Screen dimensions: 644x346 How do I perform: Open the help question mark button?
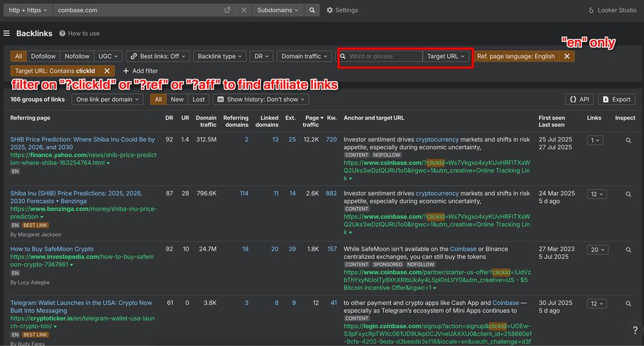click(x=635, y=331)
